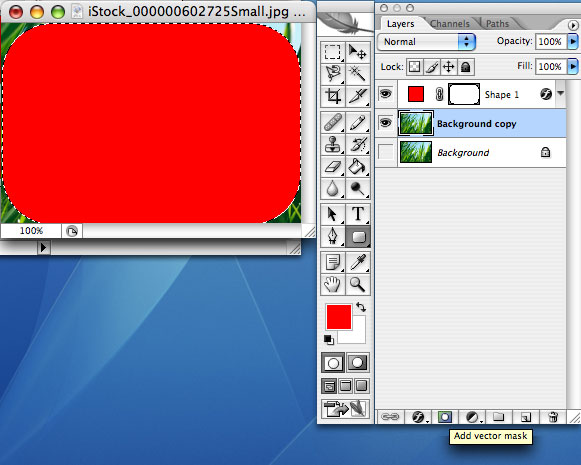The width and height of the screenshot is (581, 465).
Task: Click the Shape 1 red fill thumbnail
Action: [x=415, y=94]
